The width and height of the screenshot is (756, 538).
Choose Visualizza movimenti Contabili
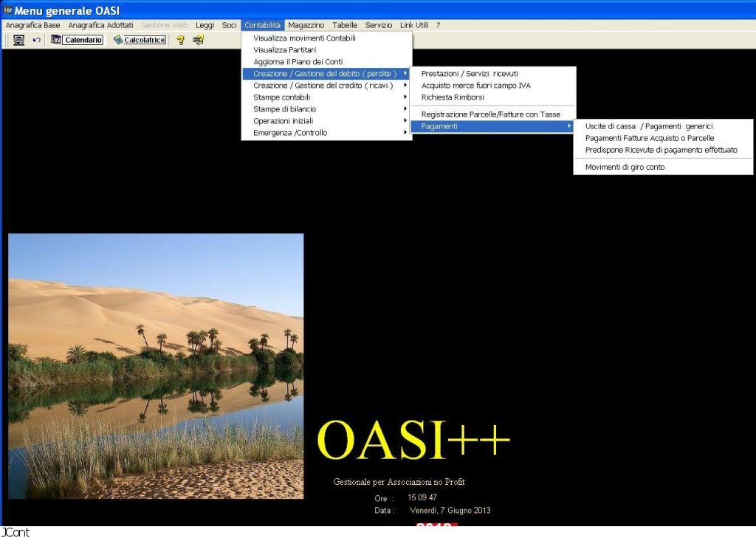click(304, 38)
